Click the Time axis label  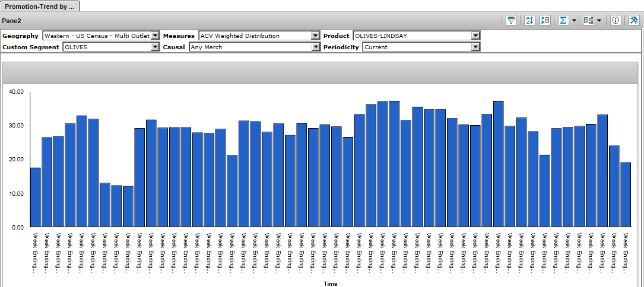(x=331, y=283)
